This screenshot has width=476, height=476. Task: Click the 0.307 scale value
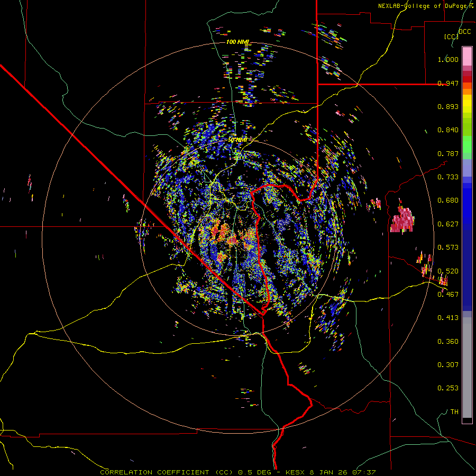coord(448,364)
